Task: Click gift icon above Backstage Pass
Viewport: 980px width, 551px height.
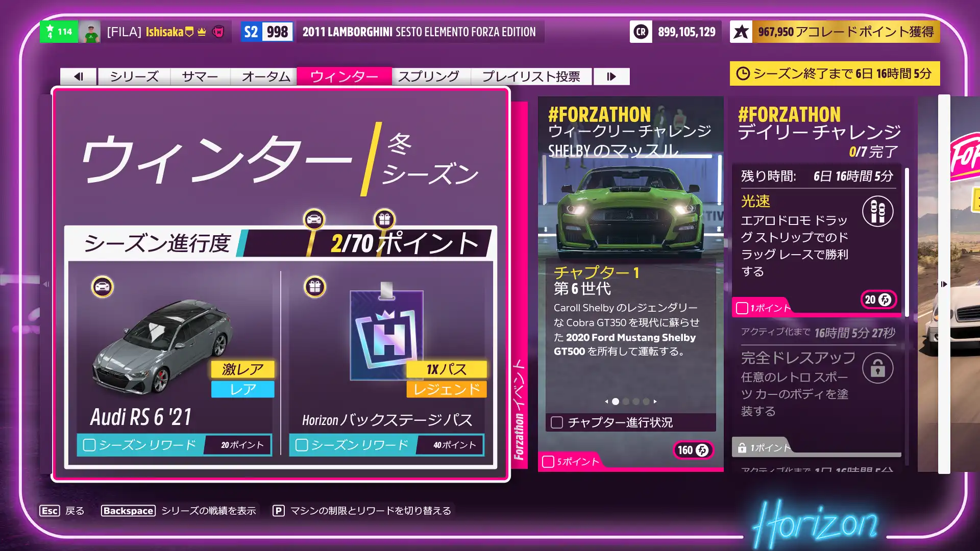Action: point(315,287)
